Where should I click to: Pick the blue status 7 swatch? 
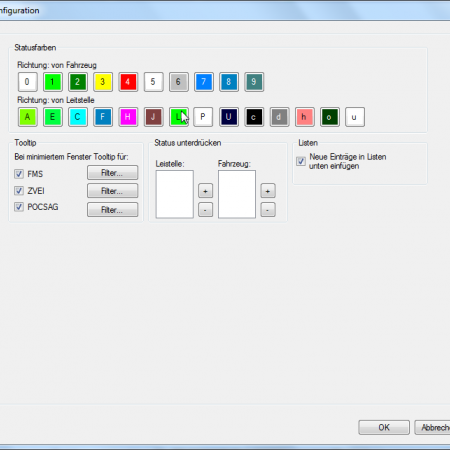pyautogui.click(x=204, y=82)
